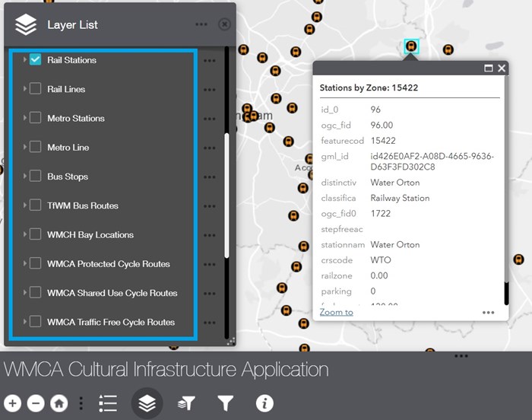Expand the Metro Stations layer arrow
The width and height of the screenshot is (532, 420).
pos(24,118)
